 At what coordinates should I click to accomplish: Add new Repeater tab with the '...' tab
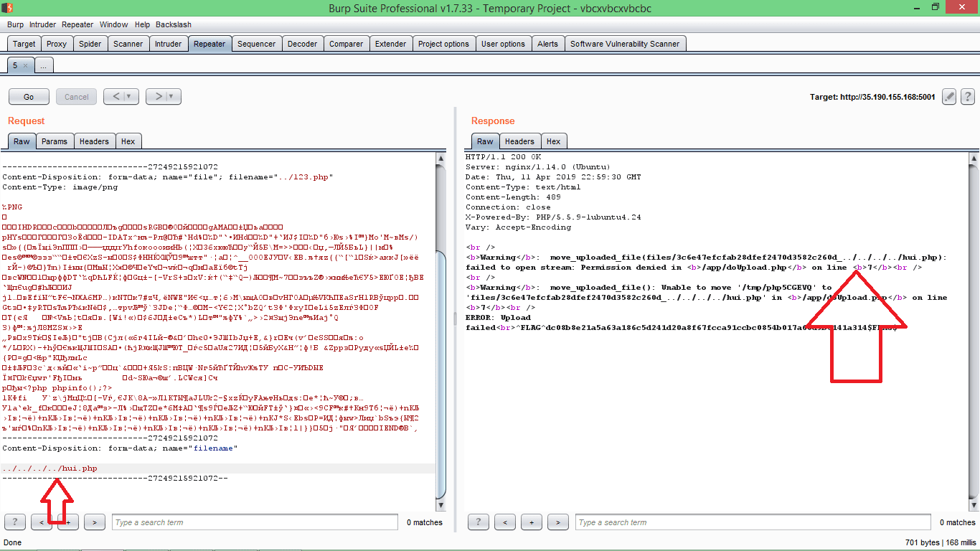43,65
